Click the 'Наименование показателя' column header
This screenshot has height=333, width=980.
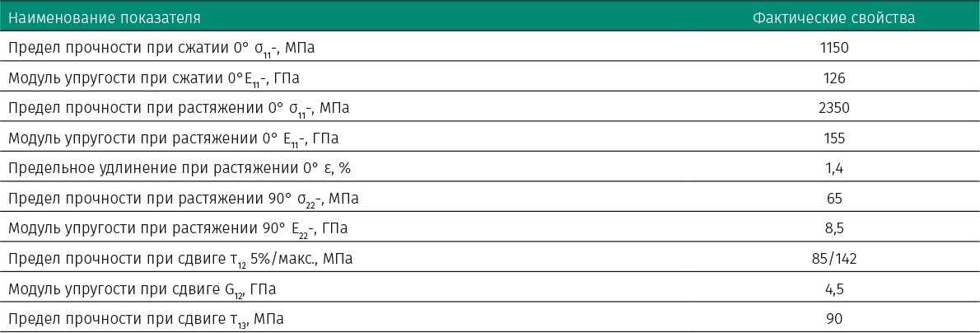click(105, 17)
